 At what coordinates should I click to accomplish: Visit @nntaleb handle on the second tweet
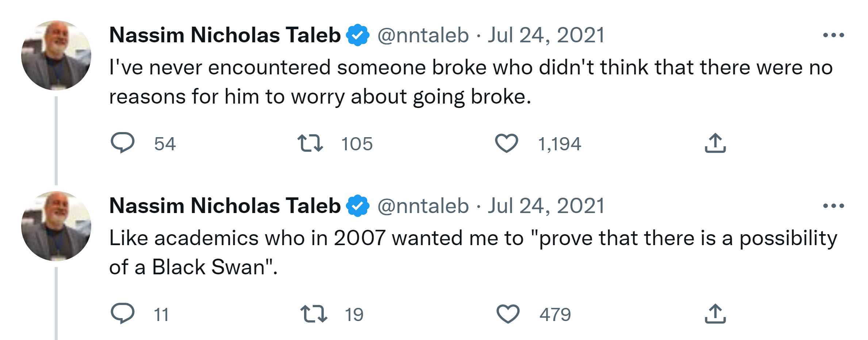click(423, 206)
